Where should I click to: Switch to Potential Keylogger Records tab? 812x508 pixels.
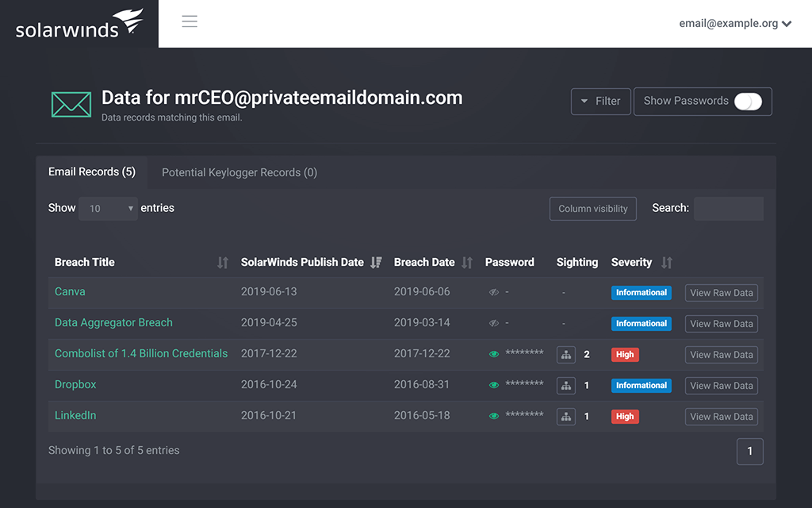pos(239,172)
